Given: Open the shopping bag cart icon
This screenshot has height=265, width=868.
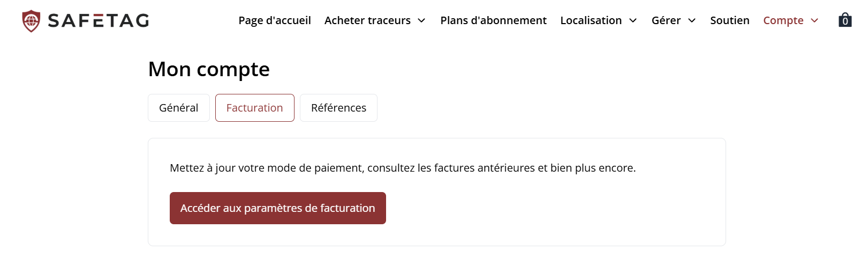Looking at the screenshot, I should (844, 20).
